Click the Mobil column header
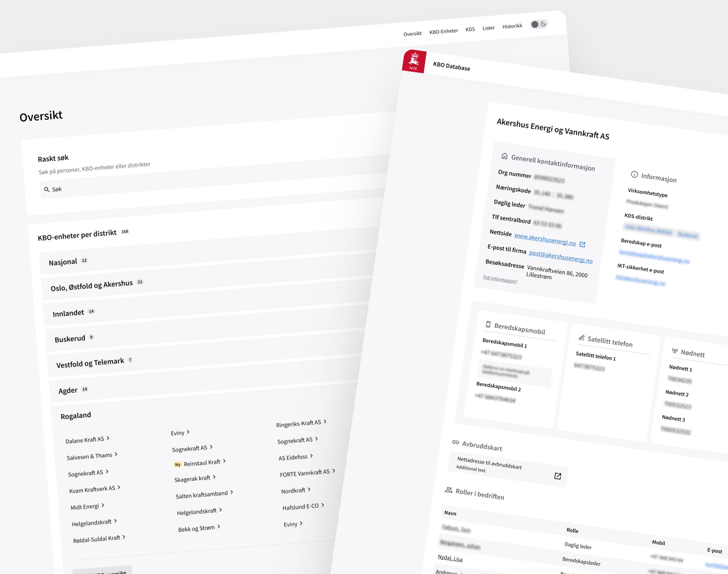This screenshot has width=728, height=574. click(658, 542)
